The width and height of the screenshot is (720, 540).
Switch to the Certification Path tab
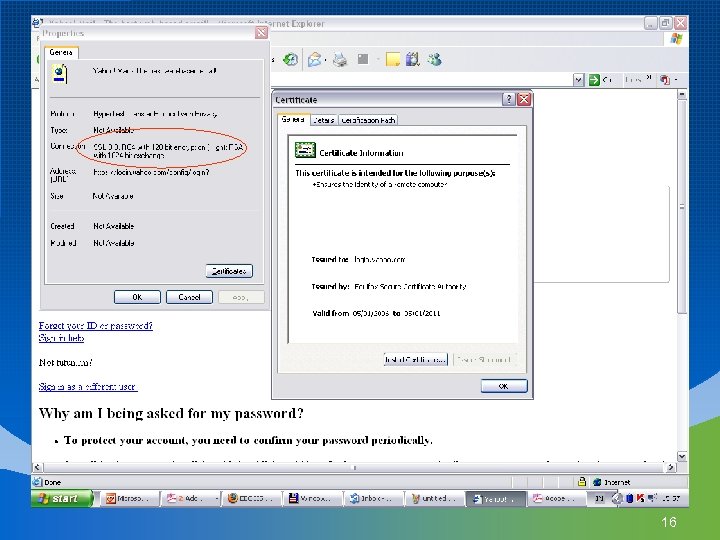coord(368,120)
